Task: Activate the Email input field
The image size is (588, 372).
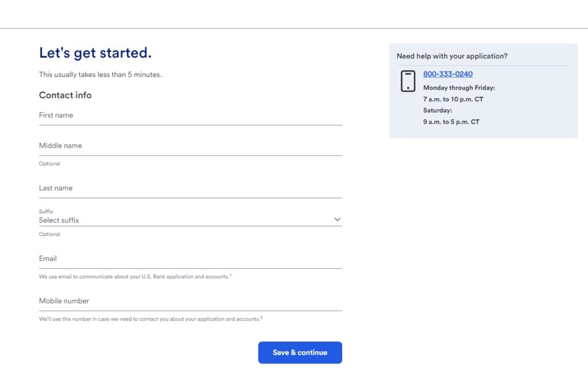Action: pyautogui.click(x=191, y=259)
